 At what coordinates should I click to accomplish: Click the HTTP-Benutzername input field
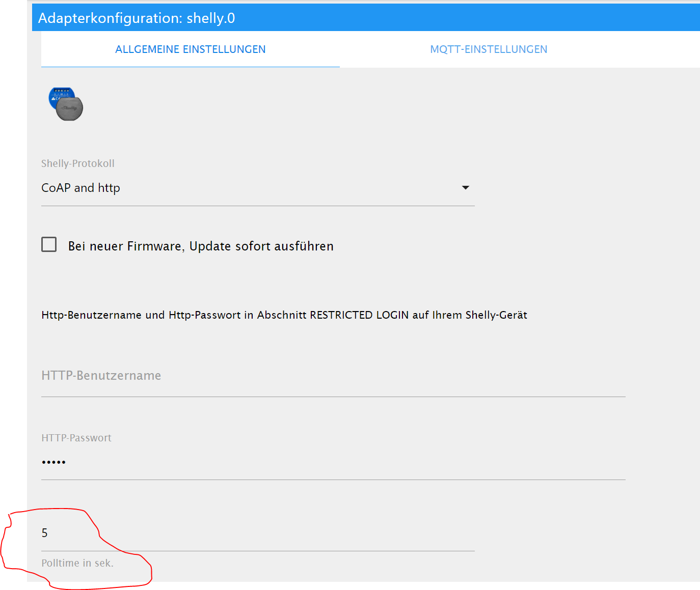(333, 376)
